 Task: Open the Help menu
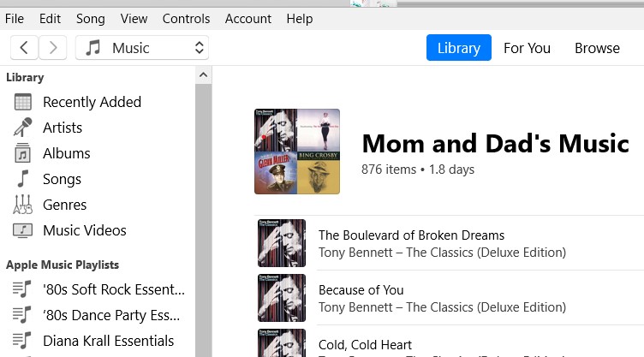coord(300,19)
